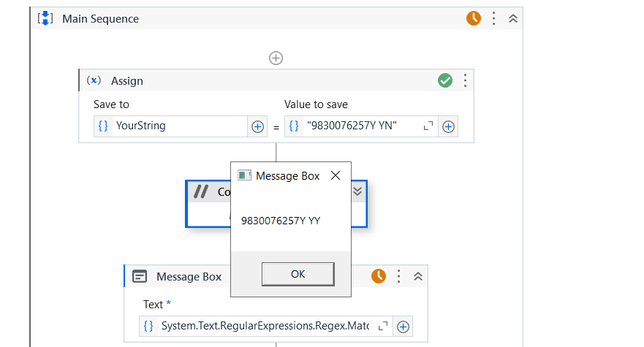Close the Message Box dialog window
Viewport: 644px width, 347px height.
(336, 176)
